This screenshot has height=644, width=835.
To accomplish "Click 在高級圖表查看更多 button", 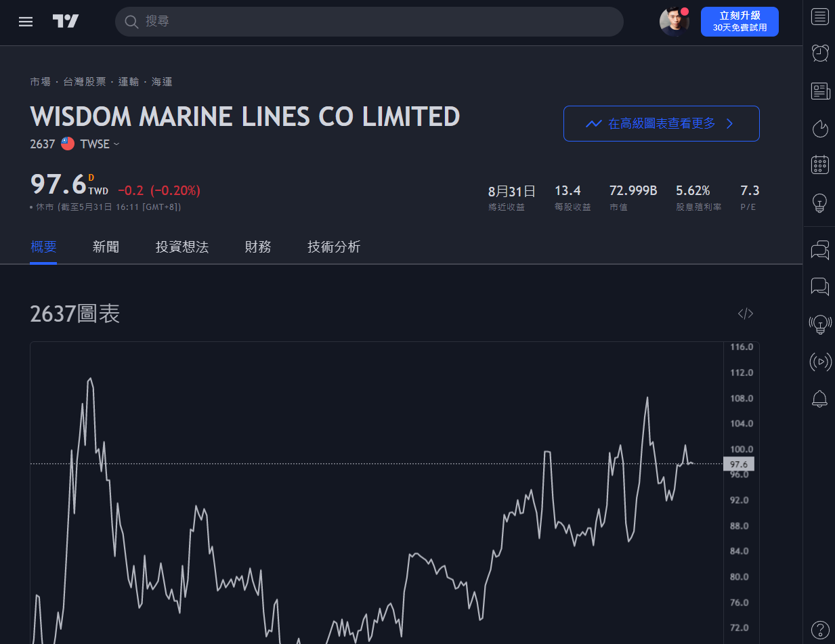I will (x=662, y=123).
